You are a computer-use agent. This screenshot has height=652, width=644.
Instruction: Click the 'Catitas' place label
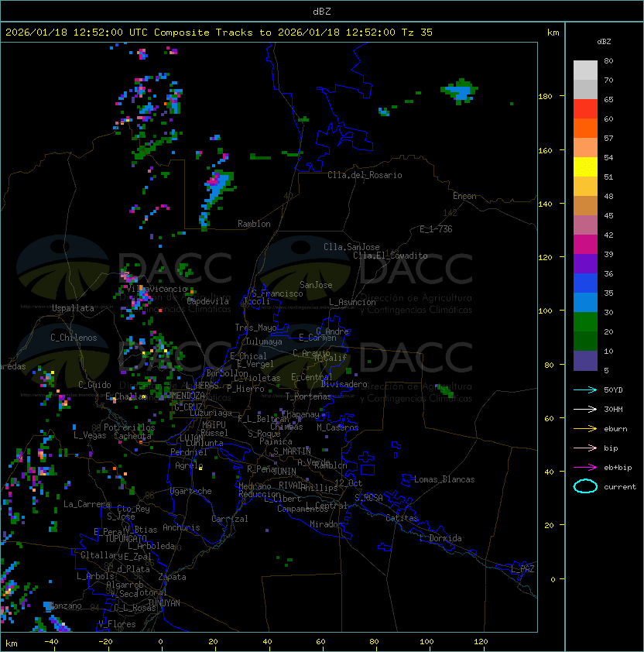click(x=402, y=518)
